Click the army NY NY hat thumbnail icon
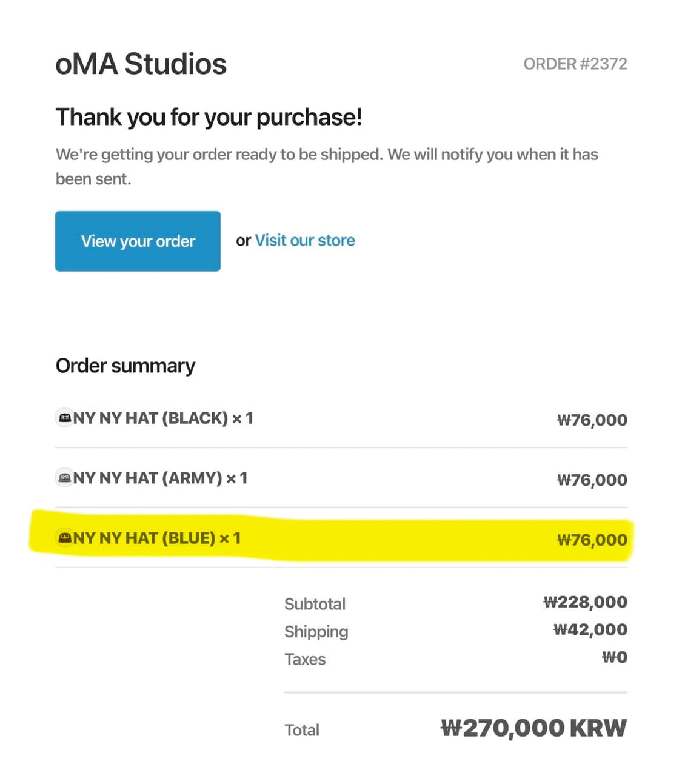 (64, 478)
